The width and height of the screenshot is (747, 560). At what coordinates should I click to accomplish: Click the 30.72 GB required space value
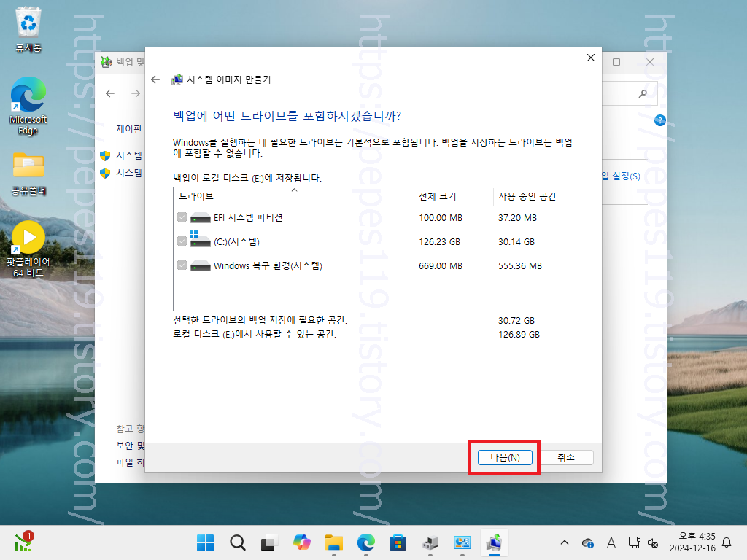(x=516, y=321)
